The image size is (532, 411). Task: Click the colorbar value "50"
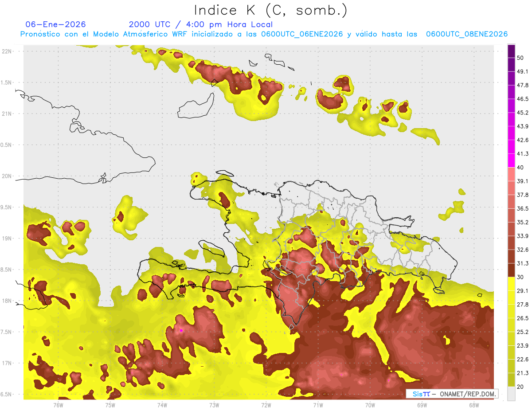[x=520, y=58]
